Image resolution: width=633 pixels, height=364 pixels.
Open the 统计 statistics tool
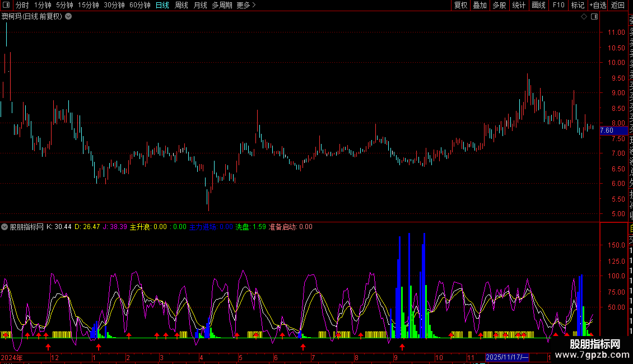click(519, 6)
